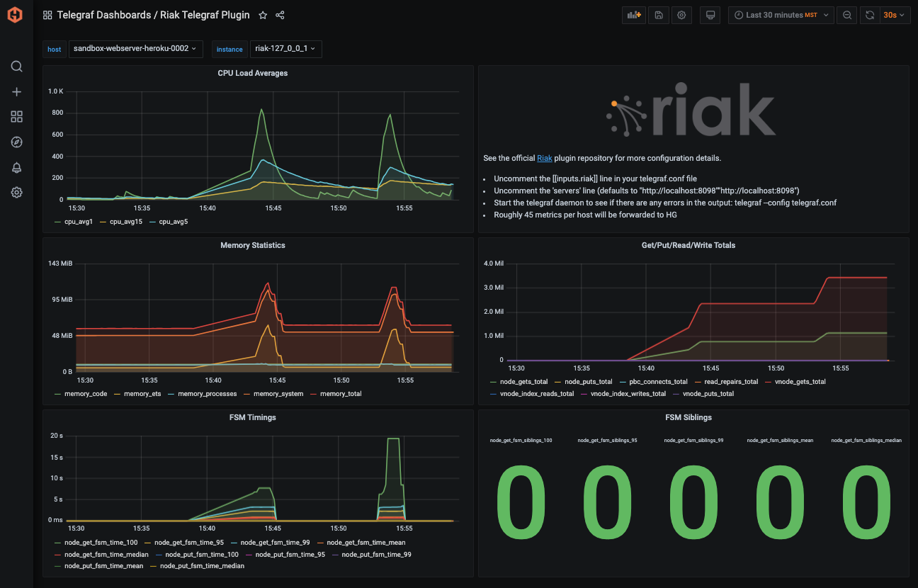Open the search icon in sidebar
The width and height of the screenshot is (918, 588).
coord(16,67)
